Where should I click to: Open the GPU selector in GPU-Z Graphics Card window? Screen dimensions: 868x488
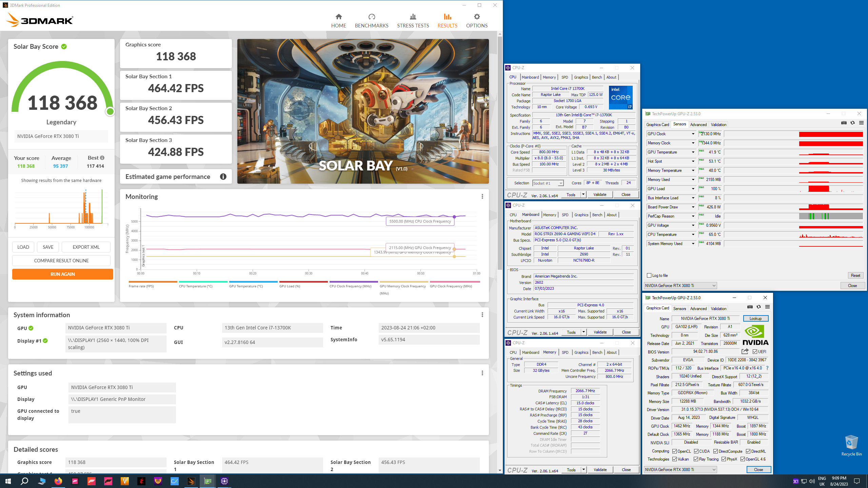680,470
